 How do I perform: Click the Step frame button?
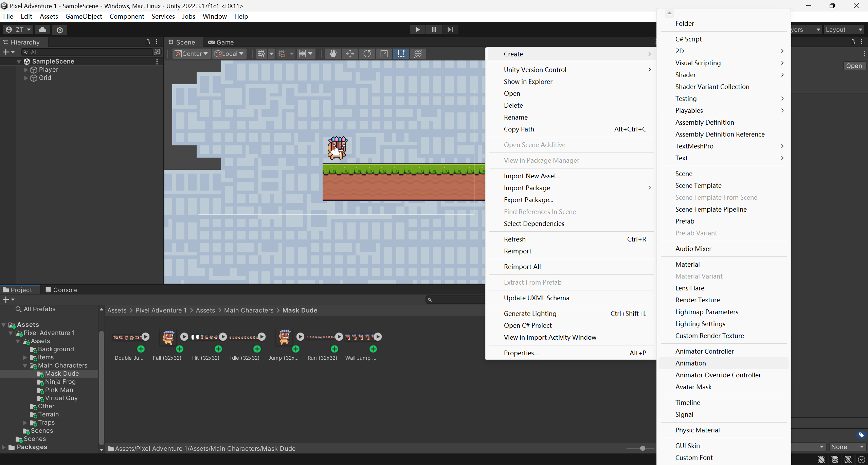pos(450,30)
